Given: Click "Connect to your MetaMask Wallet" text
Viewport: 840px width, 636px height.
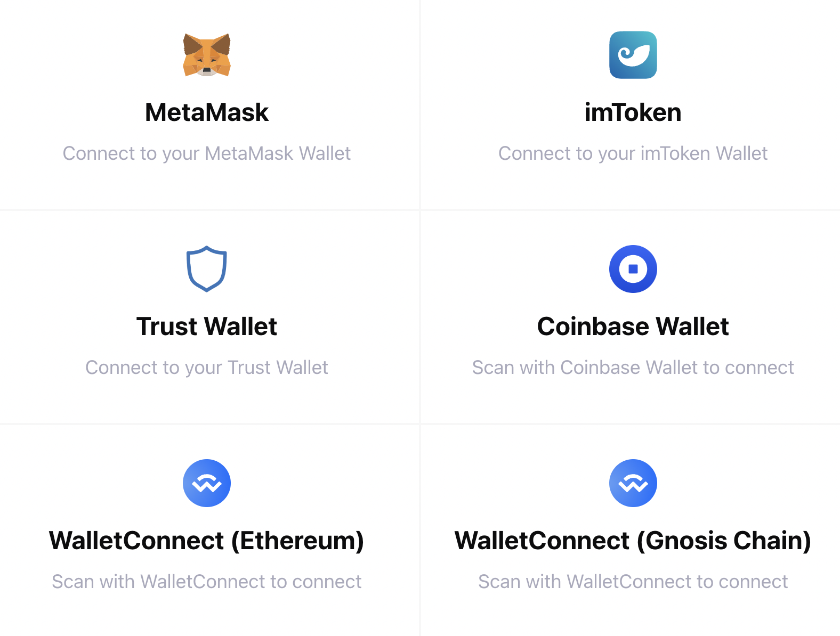Looking at the screenshot, I should tap(207, 153).
